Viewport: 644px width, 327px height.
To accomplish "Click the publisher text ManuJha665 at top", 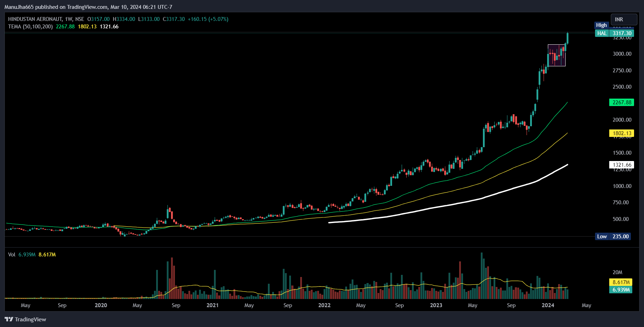I will pos(19,7).
